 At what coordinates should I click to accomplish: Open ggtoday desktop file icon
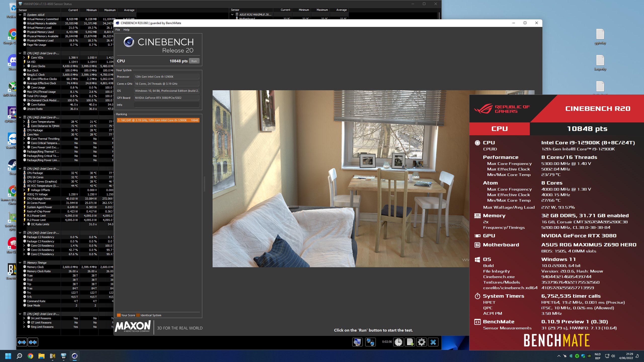tap(600, 36)
